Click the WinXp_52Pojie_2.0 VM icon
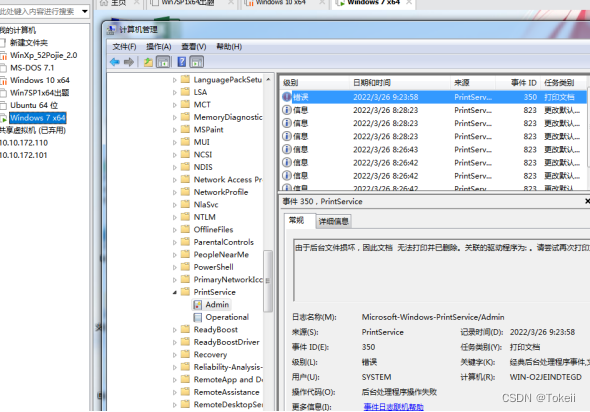 (3, 56)
